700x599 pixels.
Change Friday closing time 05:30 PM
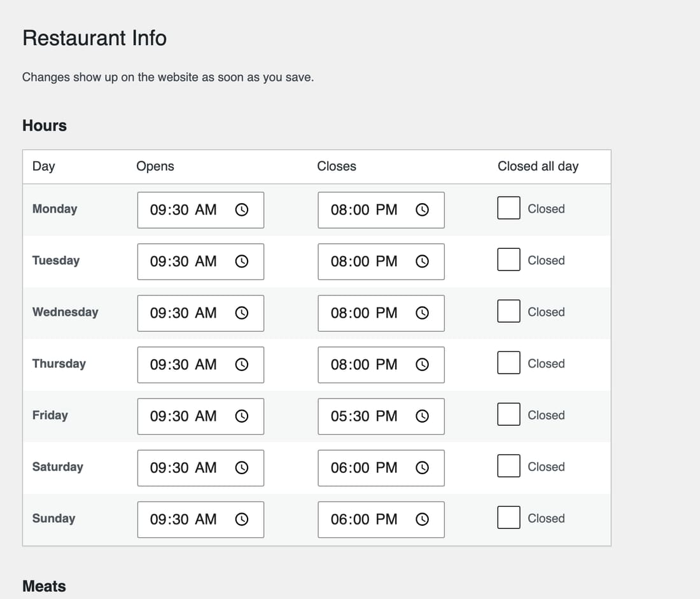(x=381, y=416)
